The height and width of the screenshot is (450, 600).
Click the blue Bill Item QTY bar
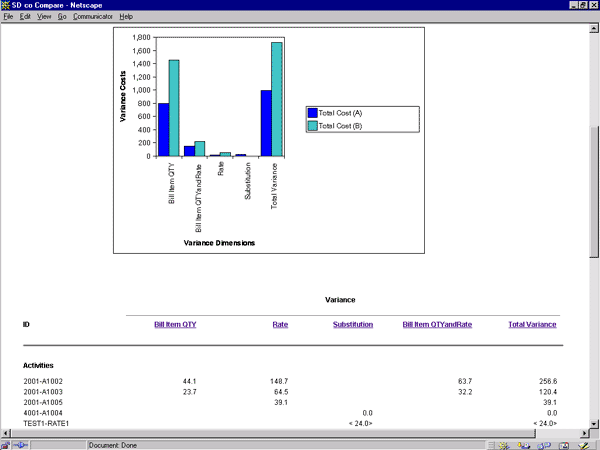point(164,130)
